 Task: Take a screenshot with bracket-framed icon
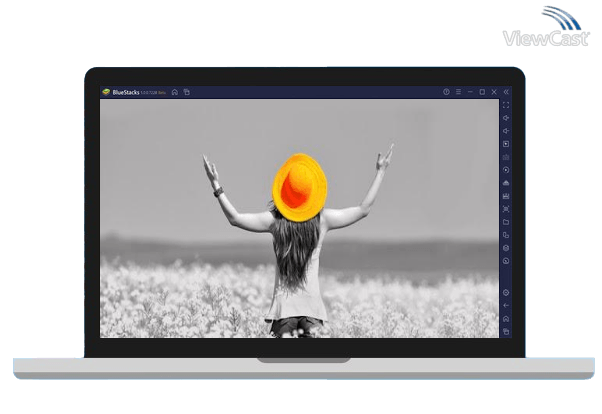(506, 209)
